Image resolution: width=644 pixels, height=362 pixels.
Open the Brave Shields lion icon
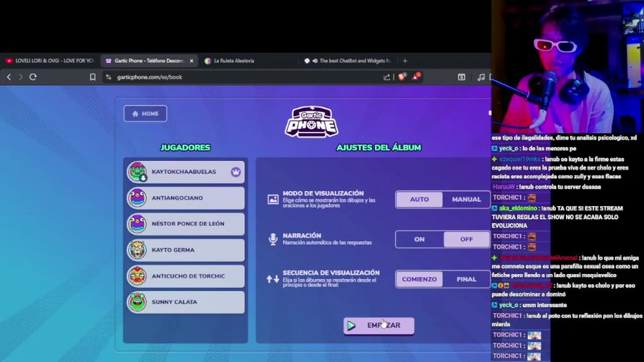click(401, 77)
